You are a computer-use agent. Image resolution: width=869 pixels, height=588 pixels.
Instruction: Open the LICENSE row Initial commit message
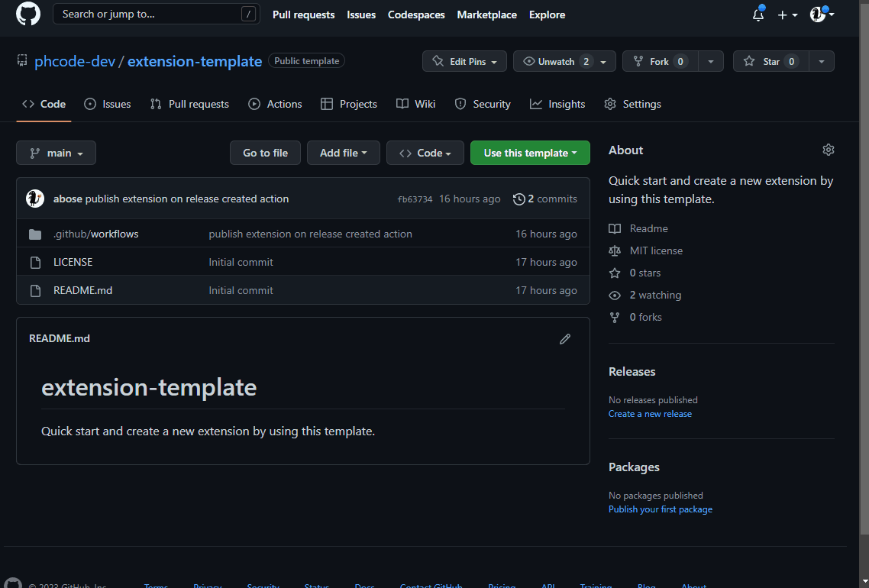(x=241, y=262)
